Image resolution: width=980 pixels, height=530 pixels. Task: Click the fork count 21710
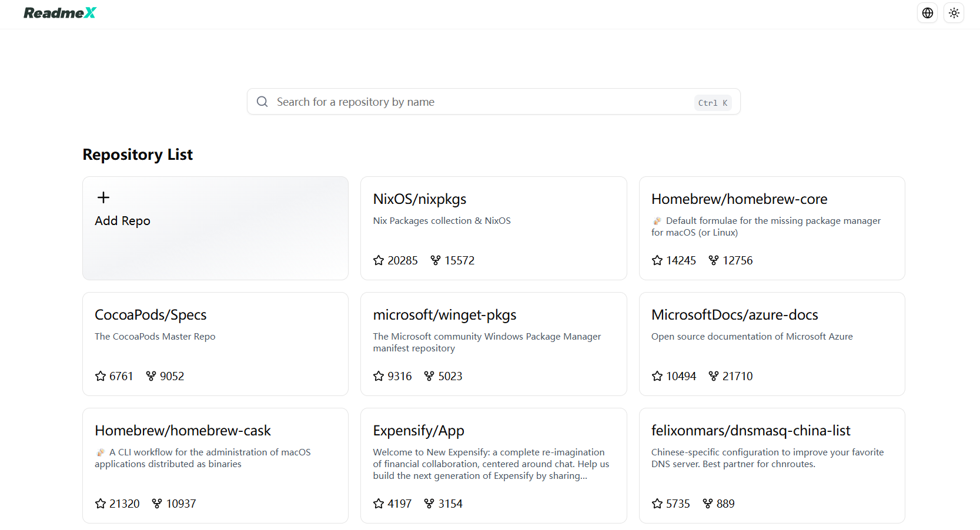[x=738, y=376]
